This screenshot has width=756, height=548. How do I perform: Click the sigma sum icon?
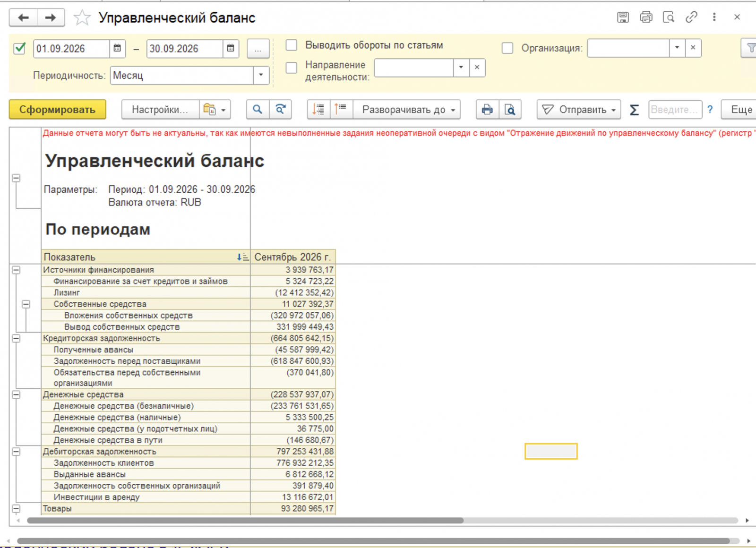tap(634, 110)
